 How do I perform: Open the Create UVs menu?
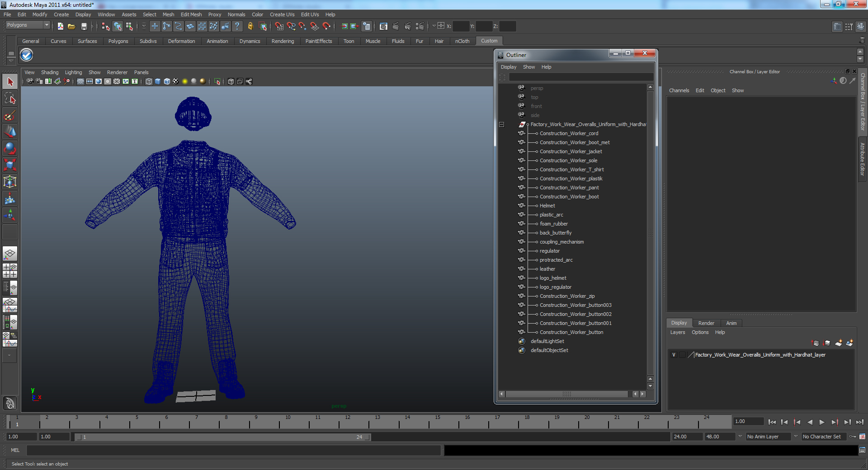coord(282,14)
